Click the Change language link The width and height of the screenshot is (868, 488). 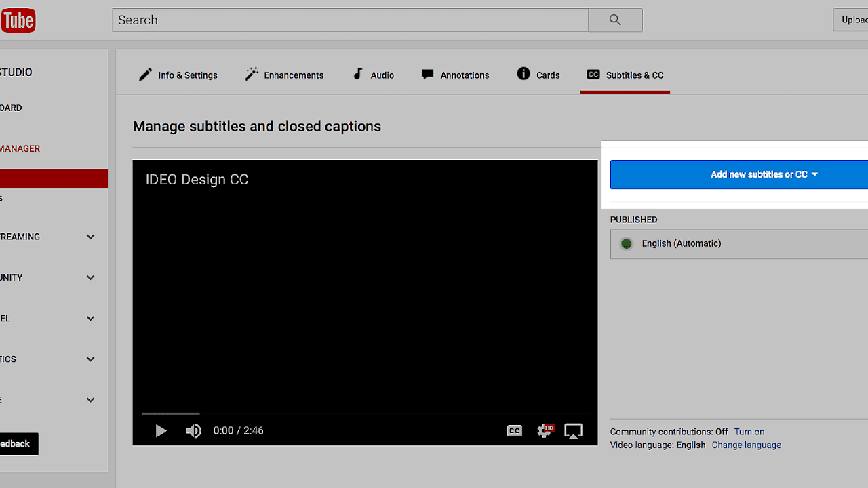click(747, 445)
